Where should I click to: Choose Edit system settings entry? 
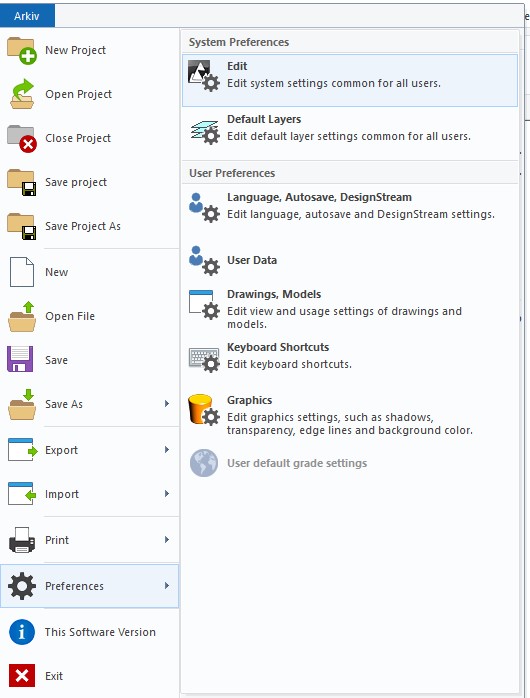[x=350, y=80]
